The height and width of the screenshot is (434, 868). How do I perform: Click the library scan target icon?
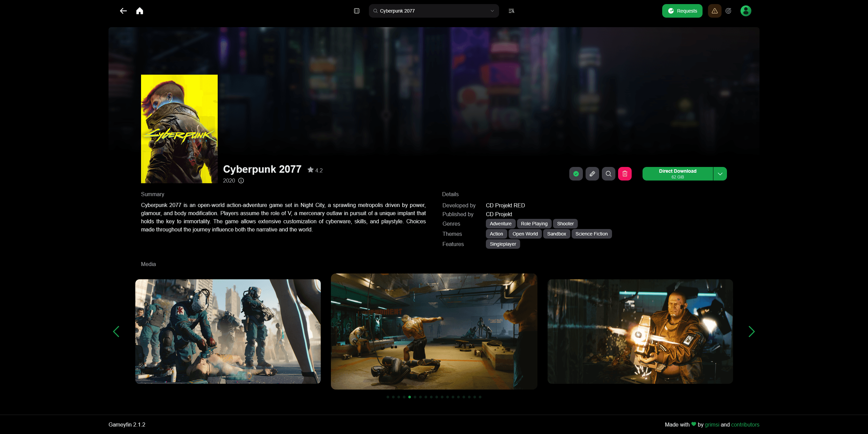pos(728,11)
